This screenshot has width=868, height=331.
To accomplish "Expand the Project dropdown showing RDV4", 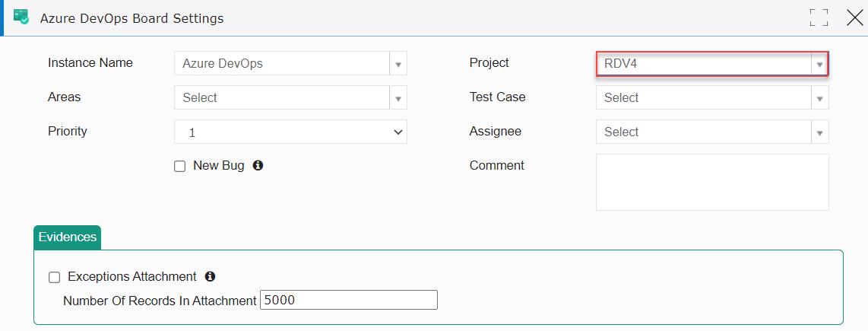I will (x=820, y=64).
